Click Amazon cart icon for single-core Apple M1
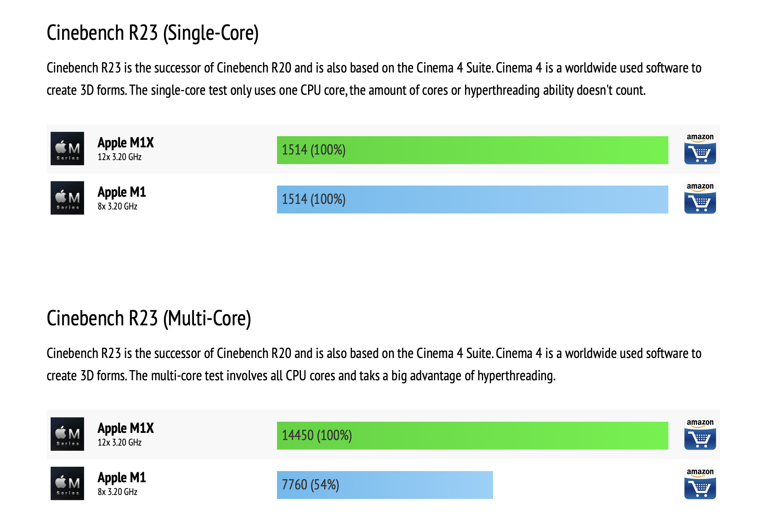 [x=700, y=198]
